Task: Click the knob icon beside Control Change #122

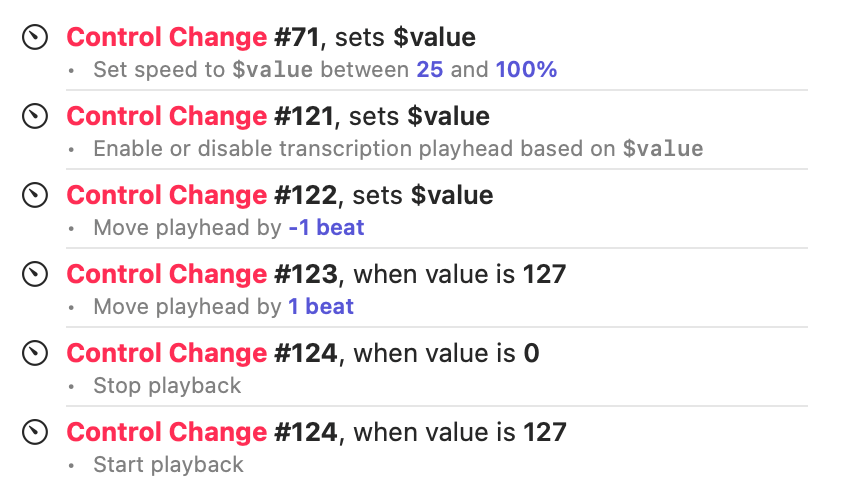Action: click(x=35, y=195)
